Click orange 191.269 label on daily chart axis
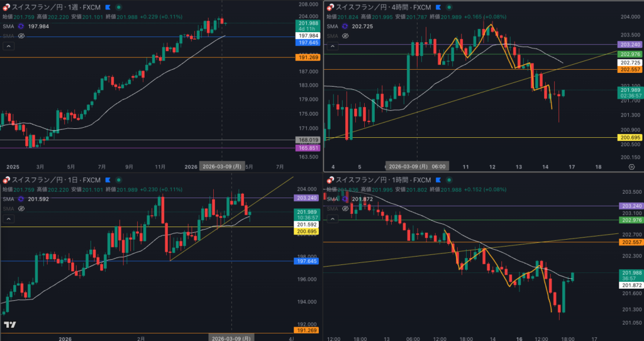The height and width of the screenshot is (341, 644). coord(306,330)
